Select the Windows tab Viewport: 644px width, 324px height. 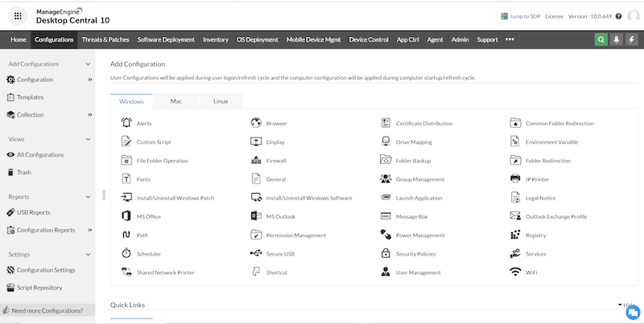tap(131, 101)
